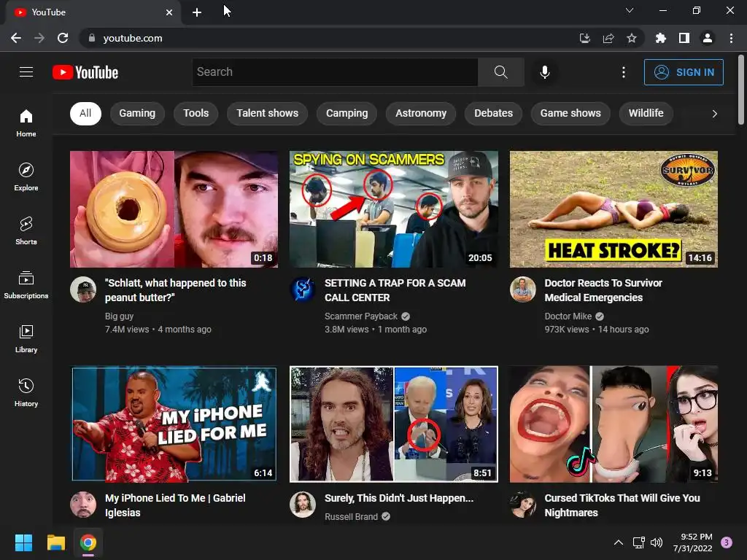Click the share page icon in address bar
Viewport: 747px width, 560px height.
click(x=608, y=38)
